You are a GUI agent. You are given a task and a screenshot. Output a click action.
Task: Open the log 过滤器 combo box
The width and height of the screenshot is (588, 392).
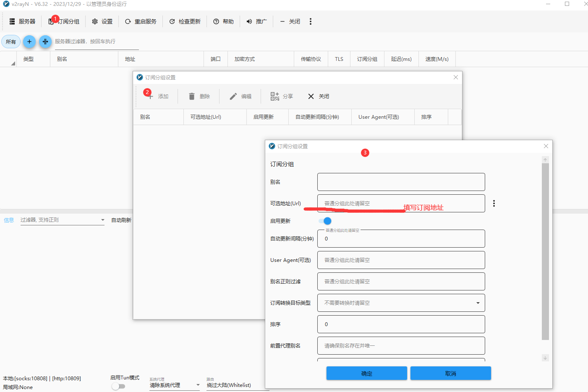[63, 220]
